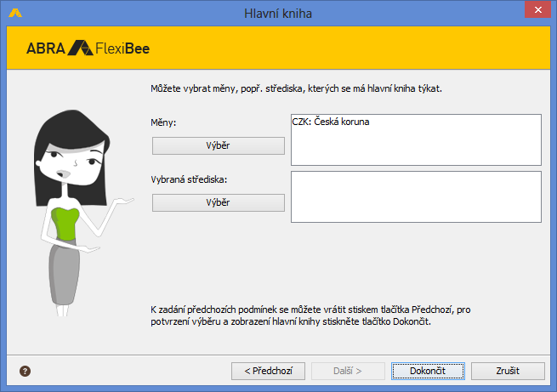
Task: Click the empty Vybraná střediska list box
Action: click(416, 196)
